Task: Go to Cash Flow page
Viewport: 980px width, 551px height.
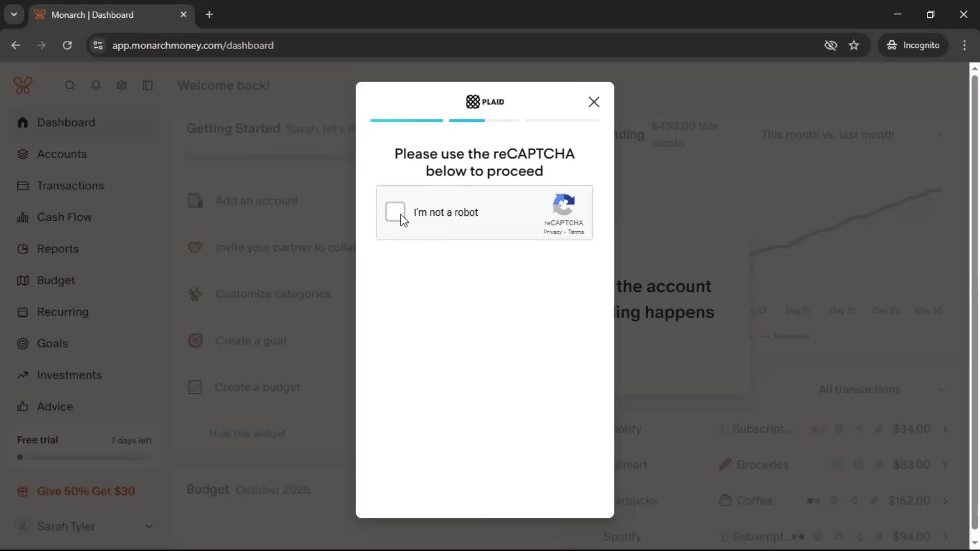Action: click(64, 217)
